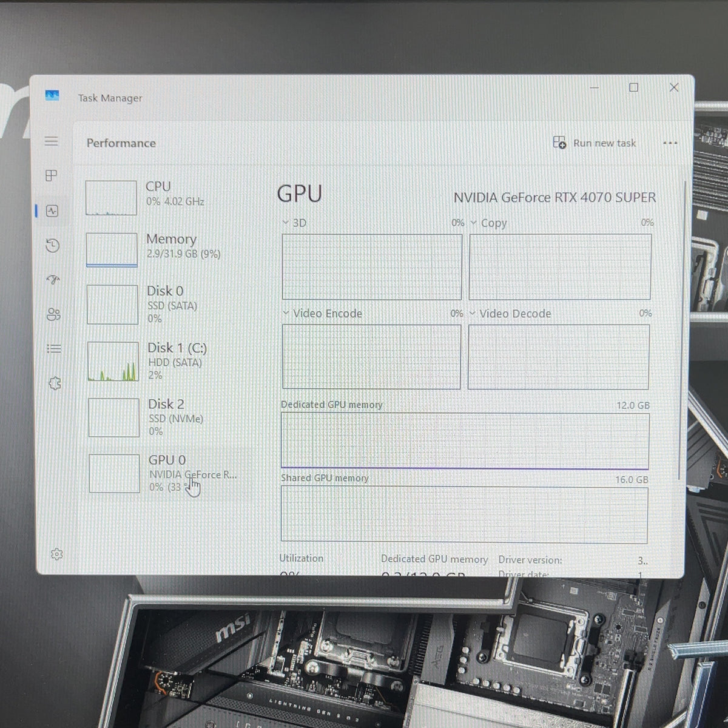Select Memory in the performance list
The height and width of the screenshot is (728, 728).
pyautogui.click(x=168, y=249)
